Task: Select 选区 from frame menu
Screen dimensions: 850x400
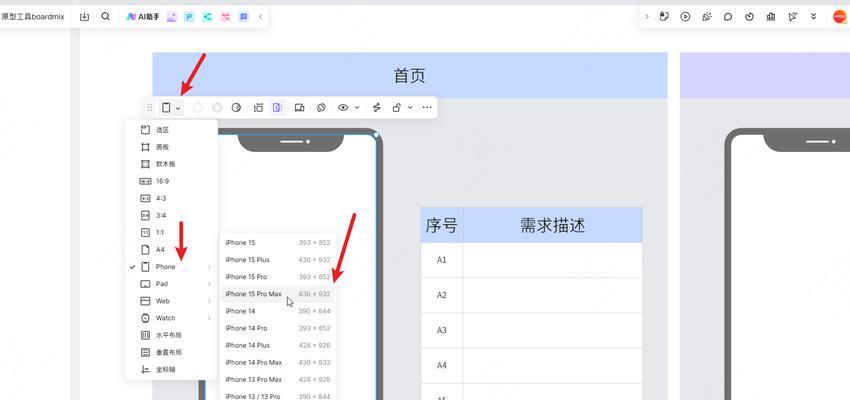Action: 171,130
